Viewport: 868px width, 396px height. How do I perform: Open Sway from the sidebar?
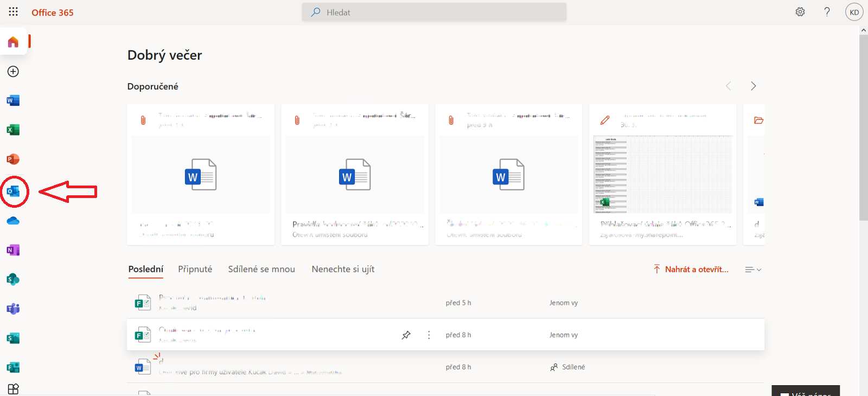13,338
